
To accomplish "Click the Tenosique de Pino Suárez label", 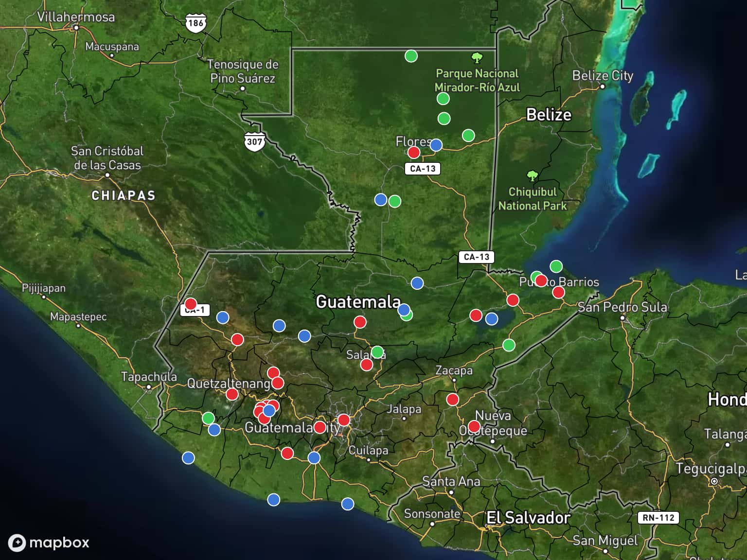I will 243,71.
